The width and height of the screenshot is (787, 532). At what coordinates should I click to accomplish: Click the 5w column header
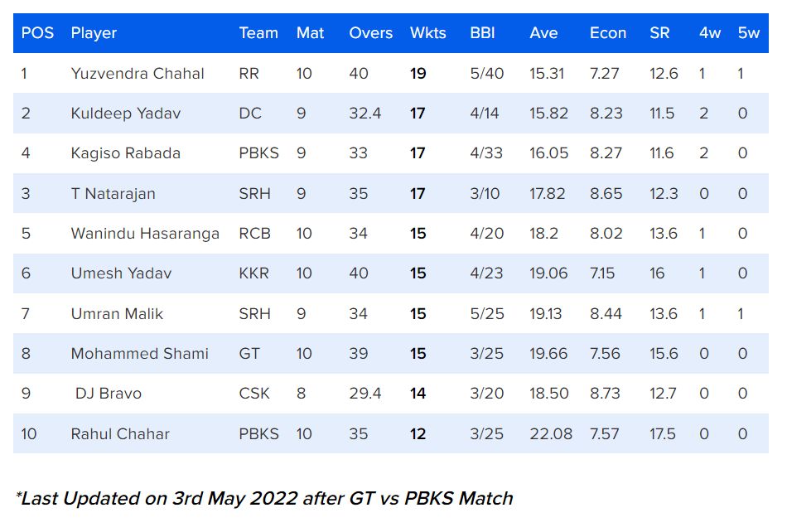[748, 33]
